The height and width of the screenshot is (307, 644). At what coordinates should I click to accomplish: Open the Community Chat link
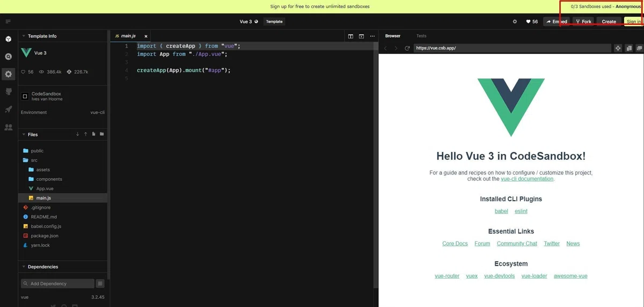pos(517,244)
